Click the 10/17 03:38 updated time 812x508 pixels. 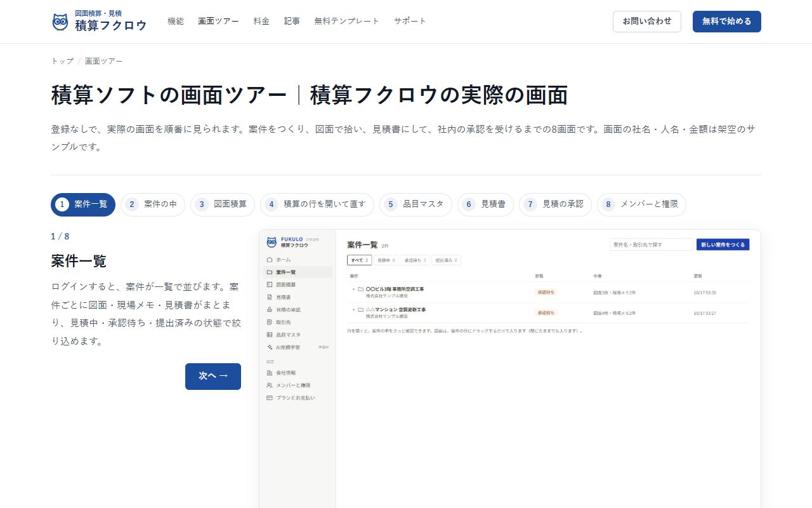pyautogui.click(x=705, y=293)
